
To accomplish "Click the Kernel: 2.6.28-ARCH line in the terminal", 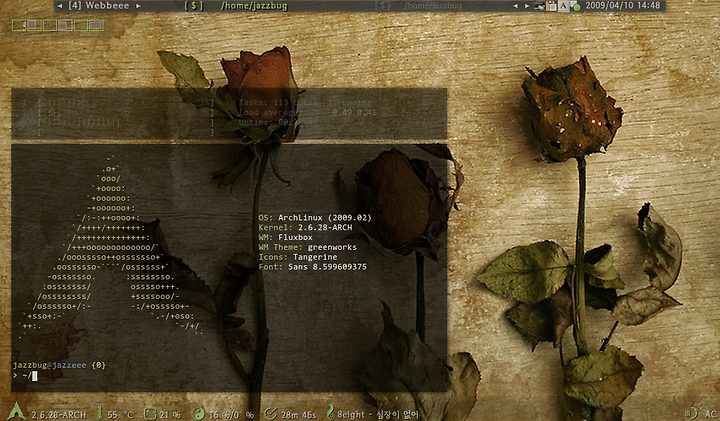I will [x=305, y=227].
